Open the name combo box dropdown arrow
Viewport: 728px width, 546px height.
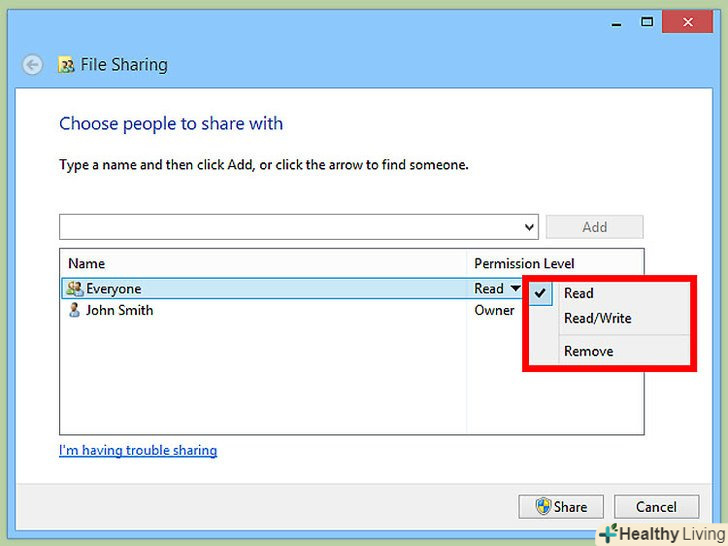click(529, 228)
